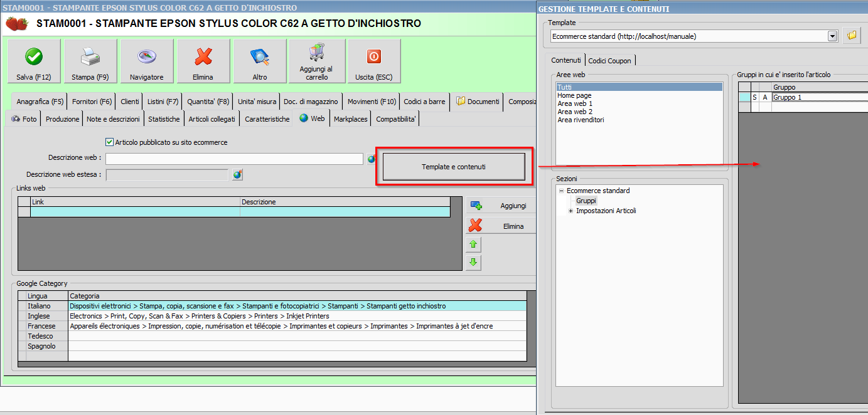Click the Gruppo column header
Screen dimensions: 868x415
pyautogui.click(x=820, y=87)
